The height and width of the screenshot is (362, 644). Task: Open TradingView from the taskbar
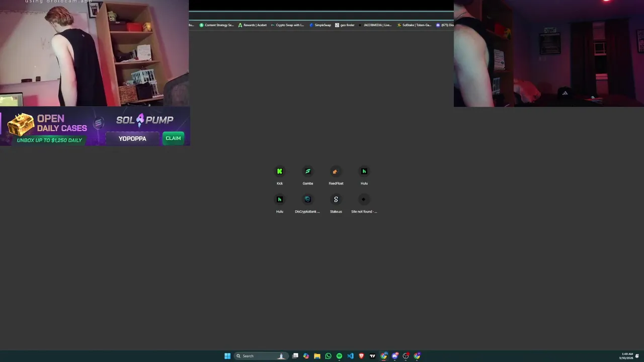pos(372,356)
